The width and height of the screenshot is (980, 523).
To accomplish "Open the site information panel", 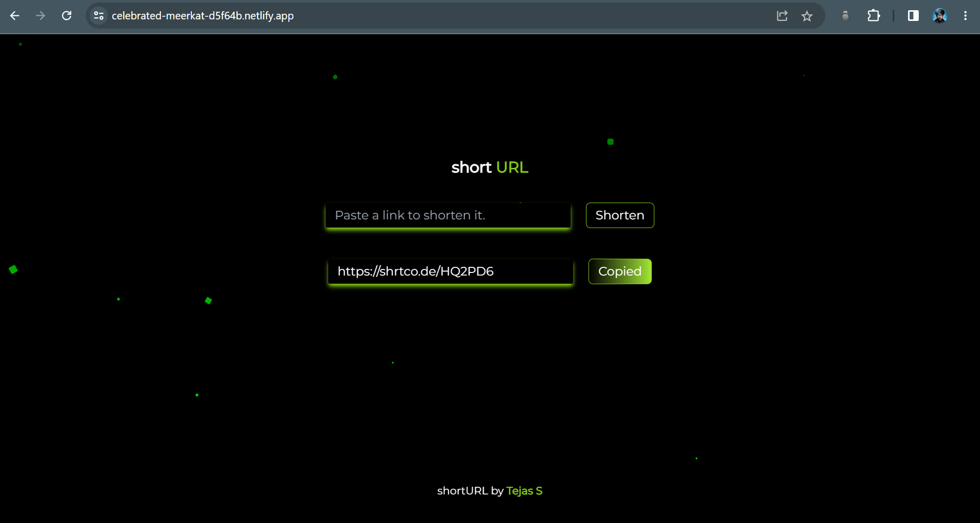I will 99,16.
